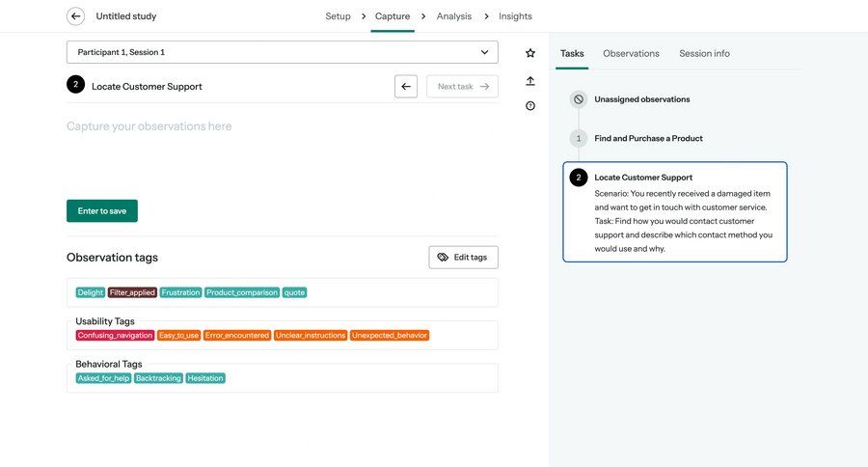This screenshot has height=467, width=868.
Task: Apply the red Confusing_navigation tag
Action: click(x=115, y=336)
